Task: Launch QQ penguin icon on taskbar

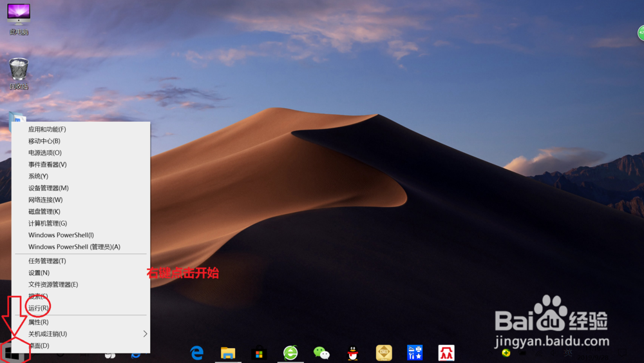Action: point(353,353)
